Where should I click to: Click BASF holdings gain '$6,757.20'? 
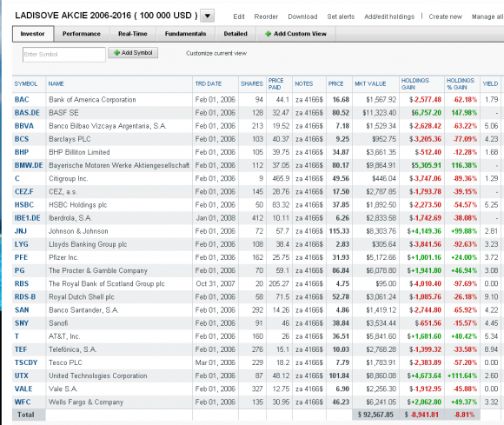426,113
